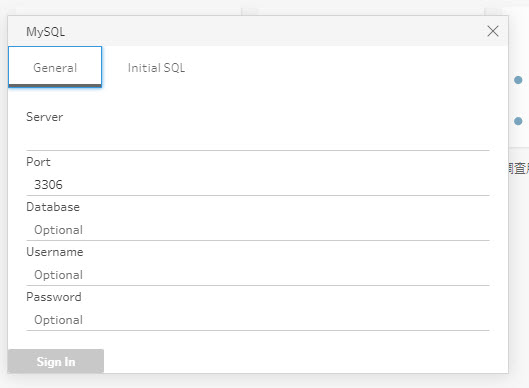Viewport: 529px width, 388px height.
Task: Open the Initial SQL tab
Action: pos(156,68)
